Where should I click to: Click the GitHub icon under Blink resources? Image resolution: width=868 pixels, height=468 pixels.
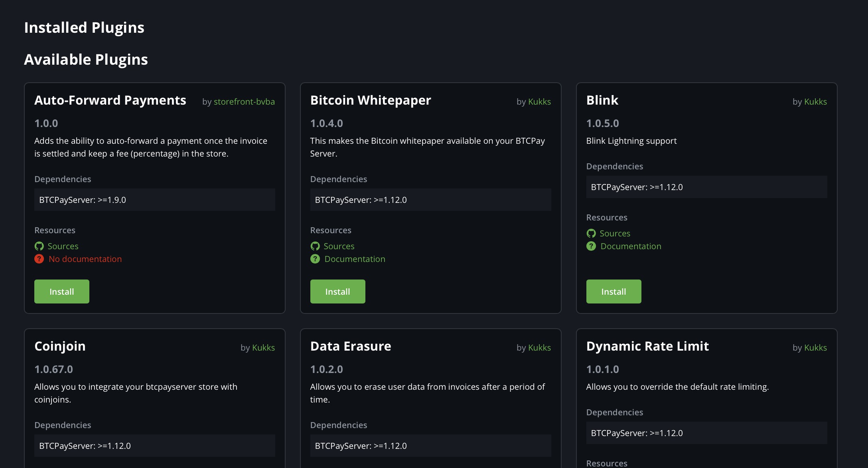591,233
